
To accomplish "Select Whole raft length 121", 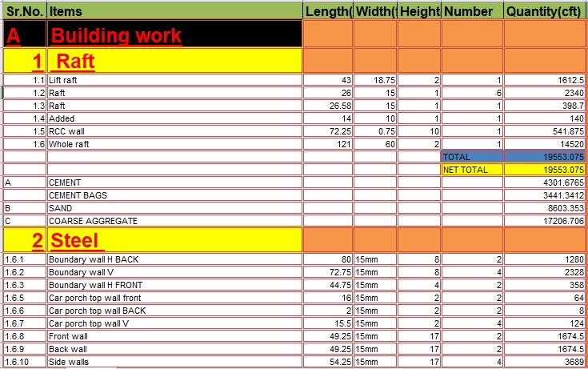I will tap(328, 144).
